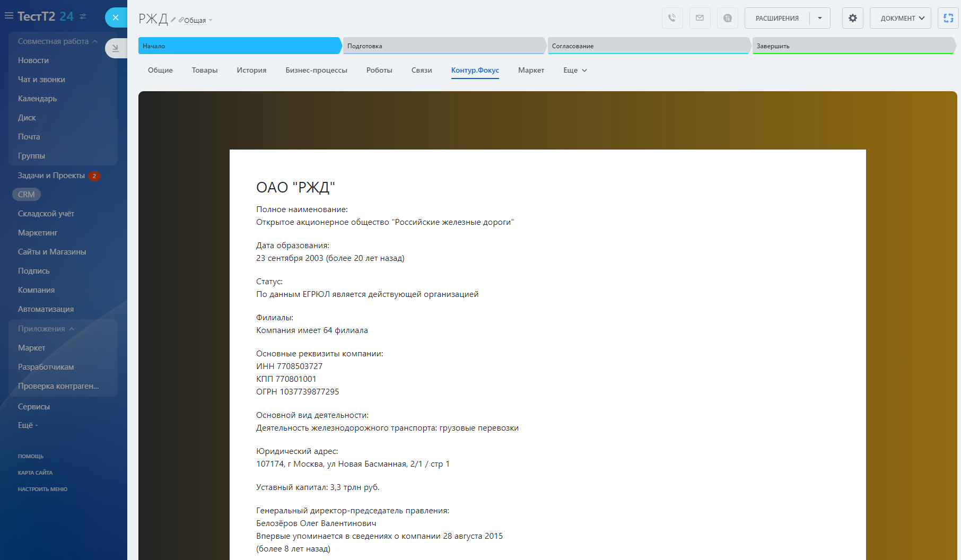This screenshot has height=560, width=961.
Task: Open Диск in the sidebar
Action: [x=27, y=118]
